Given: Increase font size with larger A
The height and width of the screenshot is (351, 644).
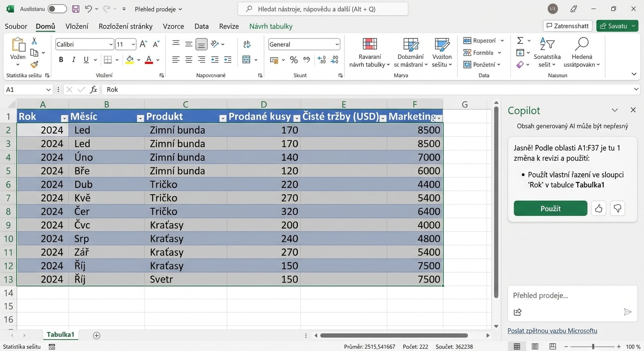Looking at the screenshot, I should pyautogui.click(x=143, y=44).
